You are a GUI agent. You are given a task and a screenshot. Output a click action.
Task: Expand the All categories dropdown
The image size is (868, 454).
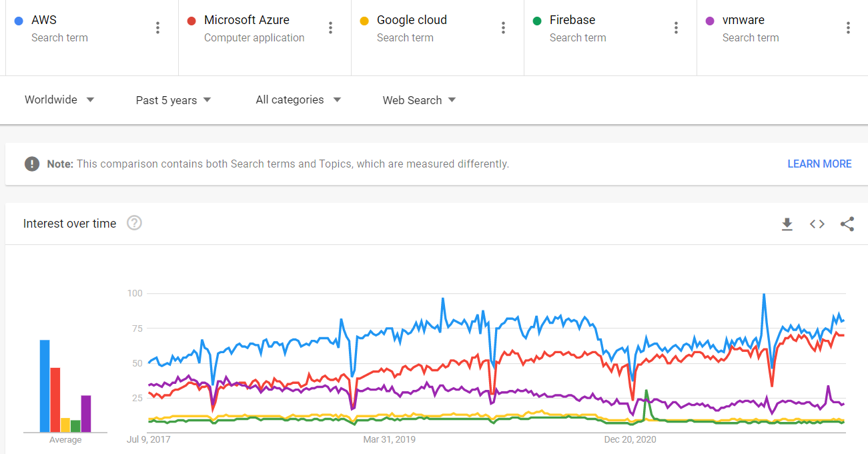click(x=298, y=100)
